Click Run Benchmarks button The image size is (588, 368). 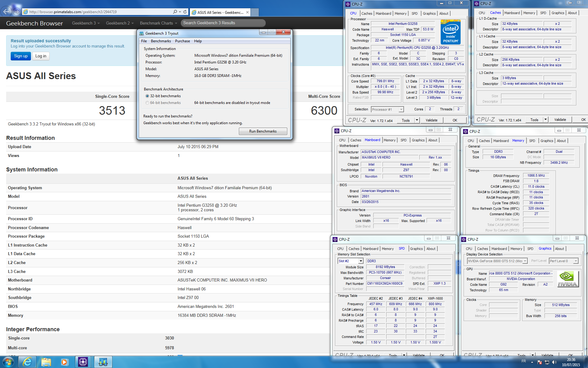tap(263, 131)
